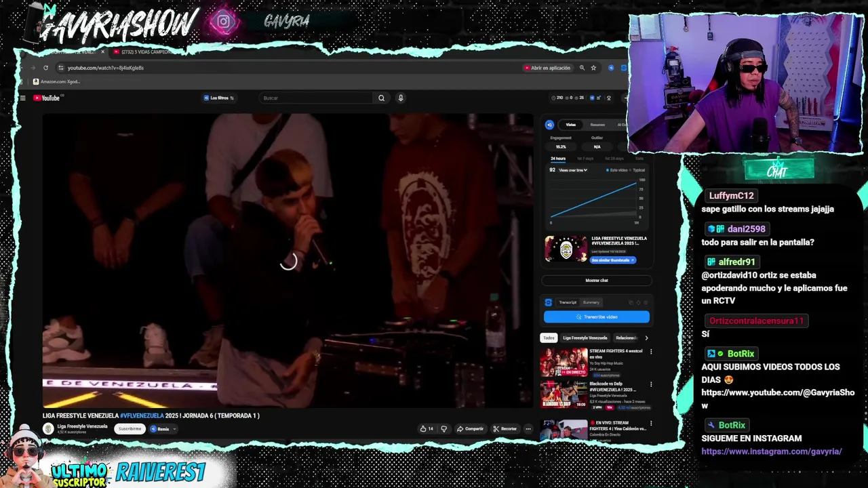Bookmark this page with the star

(593, 68)
